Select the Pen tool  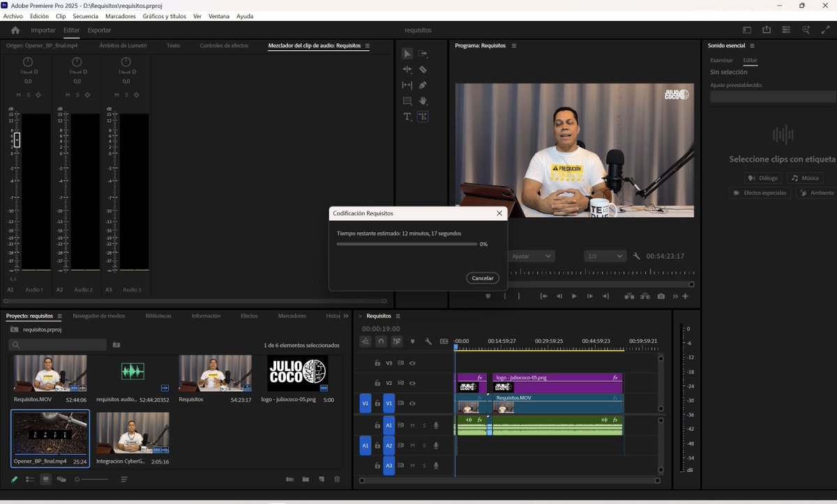pyautogui.click(x=423, y=85)
